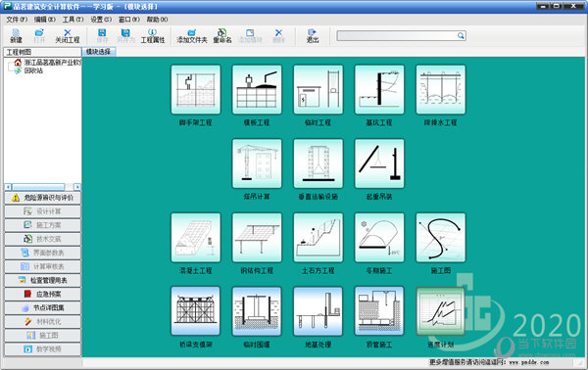Screen dimensions: 588x370
Task: Click the tree panel scroll-right arrow
Action: [x=76, y=187]
